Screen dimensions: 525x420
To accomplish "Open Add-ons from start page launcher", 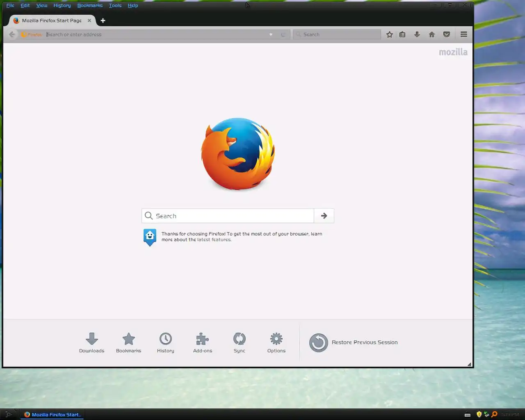I will coord(203,343).
